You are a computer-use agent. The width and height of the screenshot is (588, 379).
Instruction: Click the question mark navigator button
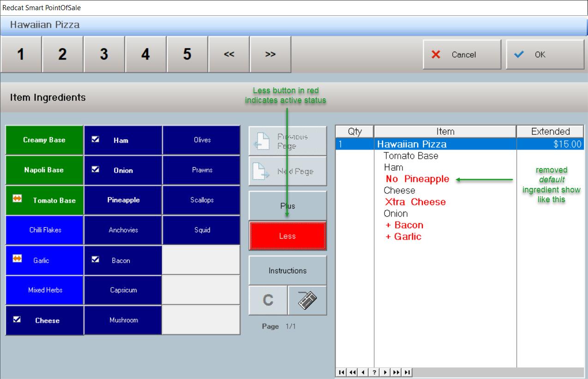[374, 372]
